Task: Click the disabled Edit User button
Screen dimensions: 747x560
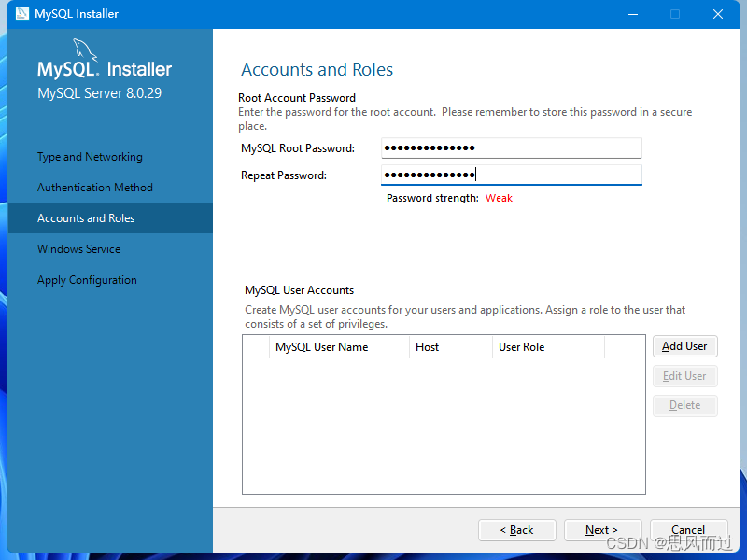Action: coord(684,376)
